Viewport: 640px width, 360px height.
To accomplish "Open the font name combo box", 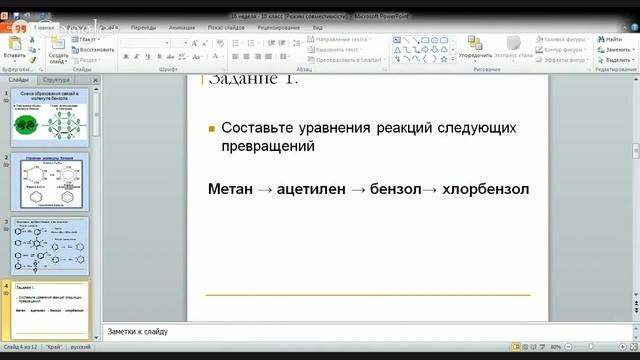I will point(145,43).
